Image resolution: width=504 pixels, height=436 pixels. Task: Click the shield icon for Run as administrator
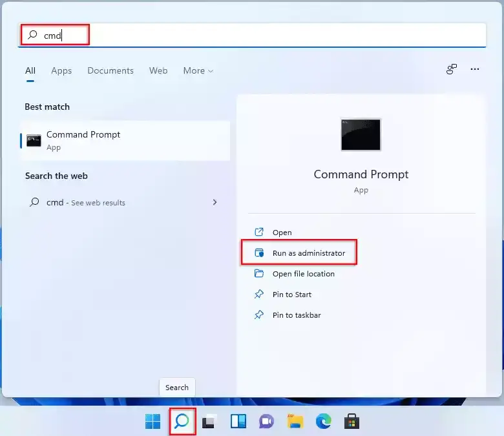tap(259, 253)
